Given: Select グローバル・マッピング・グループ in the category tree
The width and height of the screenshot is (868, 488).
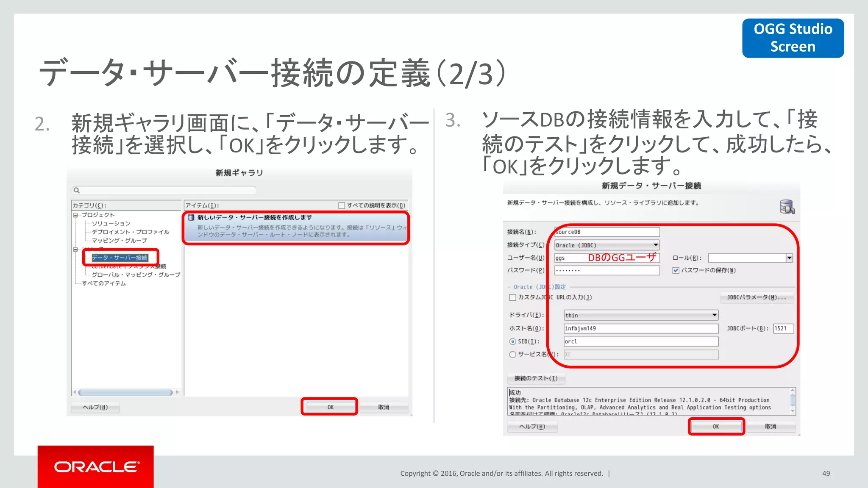Looking at the screenshot, I should click(136, 275).
